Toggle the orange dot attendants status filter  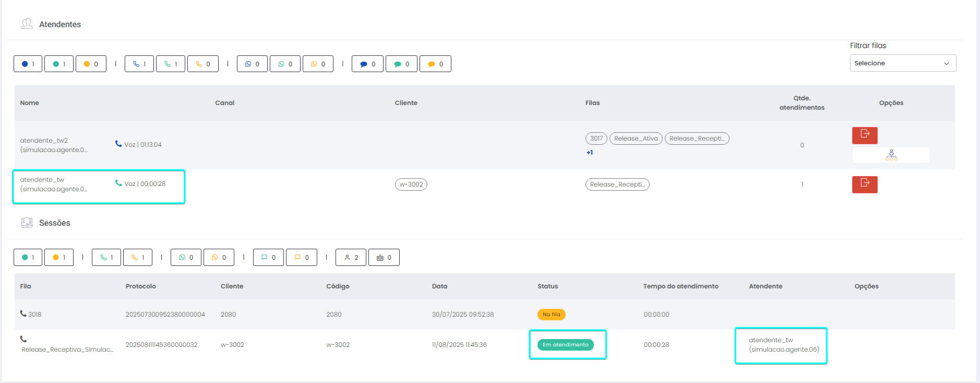tap(91, 64)
